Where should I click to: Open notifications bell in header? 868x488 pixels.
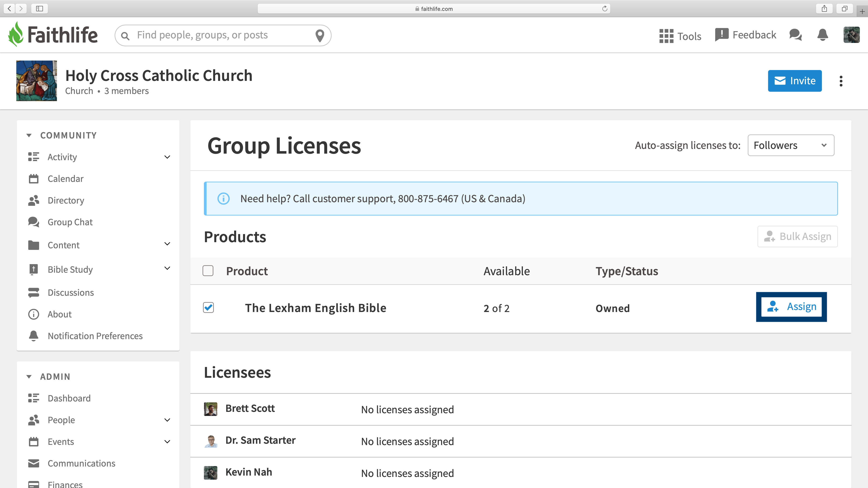pos(823,35)
